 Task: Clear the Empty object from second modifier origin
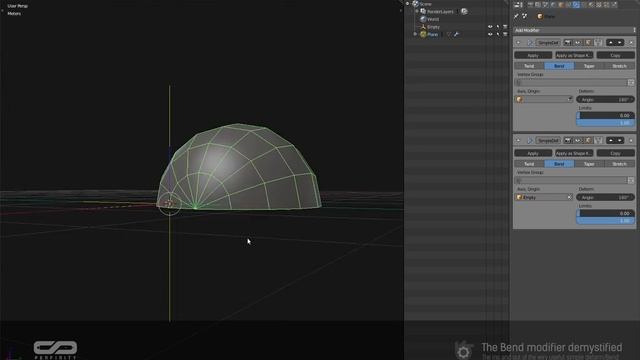[x=569, y=197]
